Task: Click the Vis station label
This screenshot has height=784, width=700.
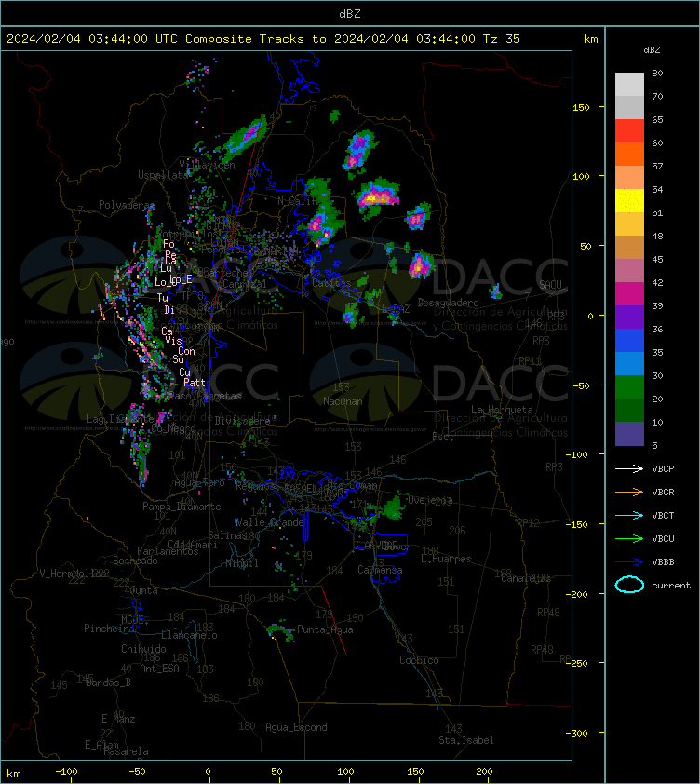Action: pyautogui.click(x=173, y=341)
